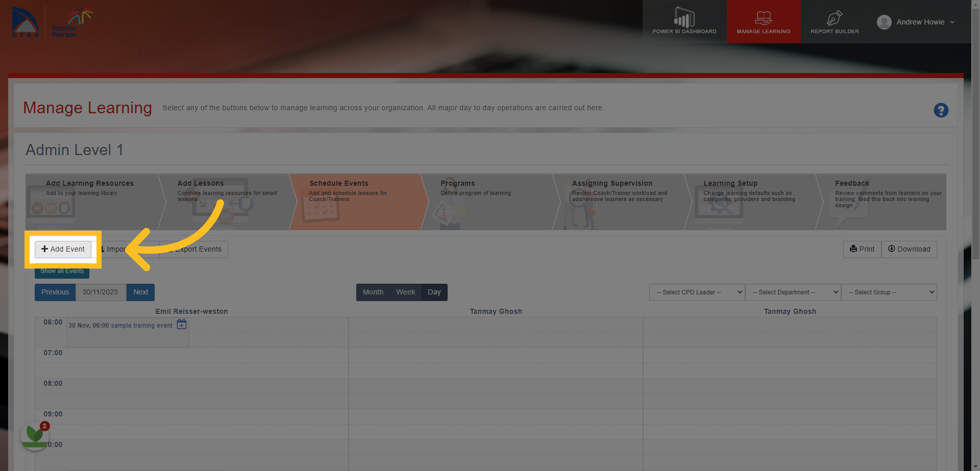Click the Download button

click(909, 249)
